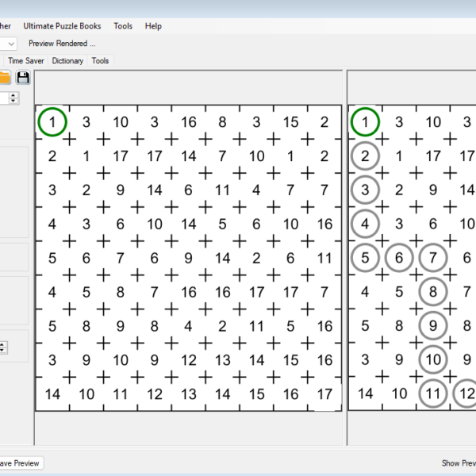
Task: Click the green circled 1 in the left puzzle
Action: click(x=52, y=122)
